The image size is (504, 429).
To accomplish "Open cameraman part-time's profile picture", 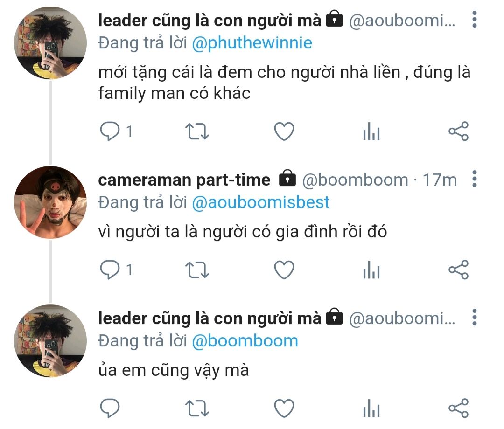I will pyautogui.click(x=50, y=202).
